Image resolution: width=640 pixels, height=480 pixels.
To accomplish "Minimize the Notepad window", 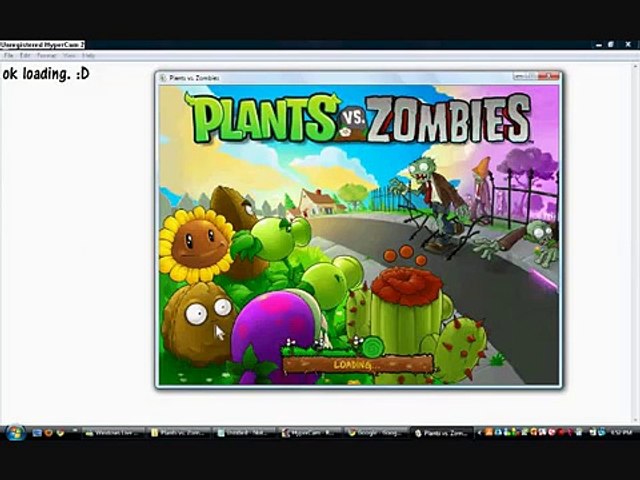I will (598, 44).
